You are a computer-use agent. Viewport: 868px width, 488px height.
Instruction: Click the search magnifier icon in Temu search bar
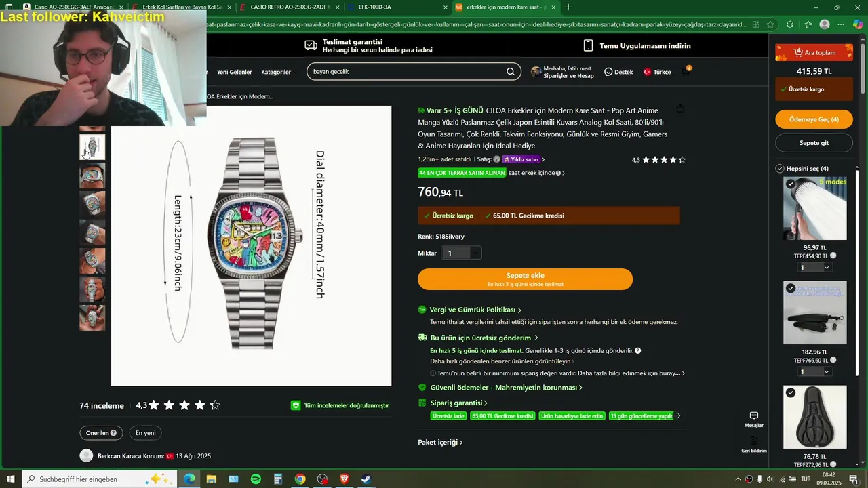tap(511, 72)
